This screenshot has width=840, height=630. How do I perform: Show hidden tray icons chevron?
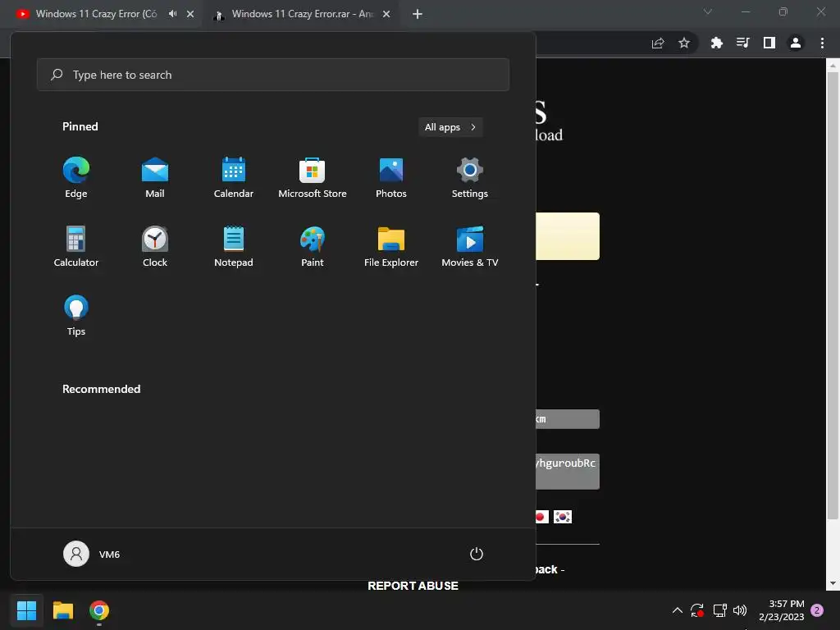(x=677, y=610)
